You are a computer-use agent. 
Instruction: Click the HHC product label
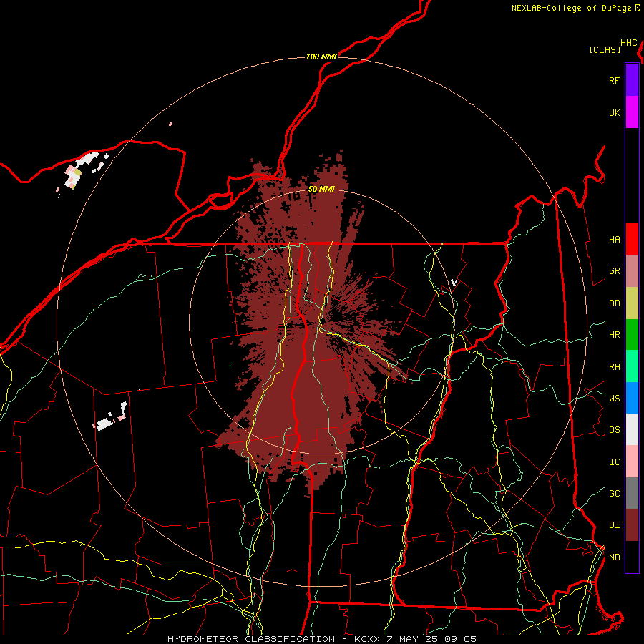(628, 43)
